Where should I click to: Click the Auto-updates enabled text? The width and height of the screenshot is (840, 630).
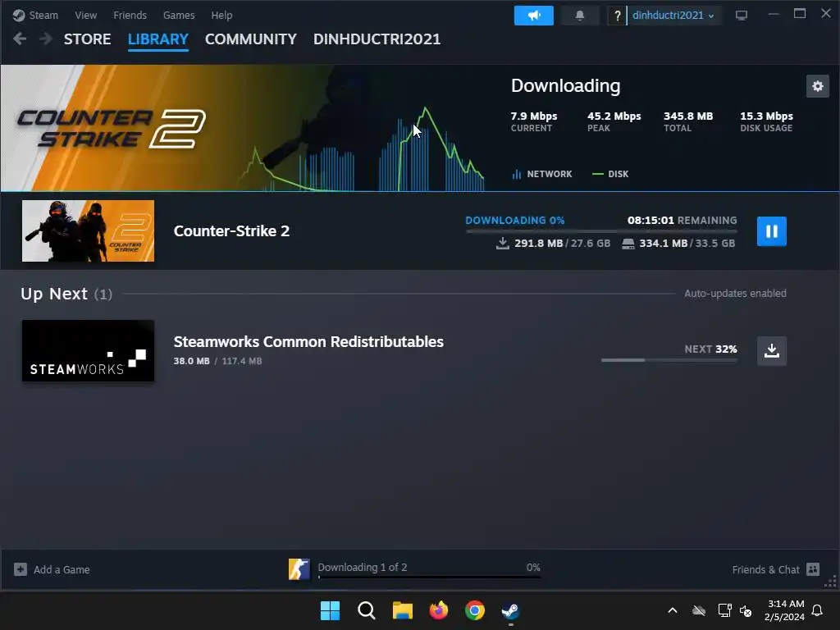[735, 294]
